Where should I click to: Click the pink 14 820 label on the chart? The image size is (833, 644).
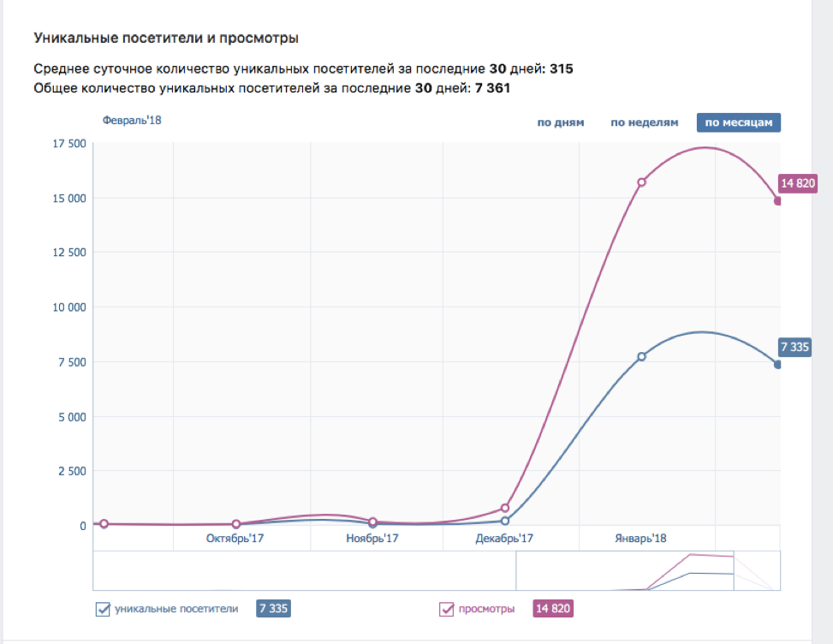click(x=797, y=183)
